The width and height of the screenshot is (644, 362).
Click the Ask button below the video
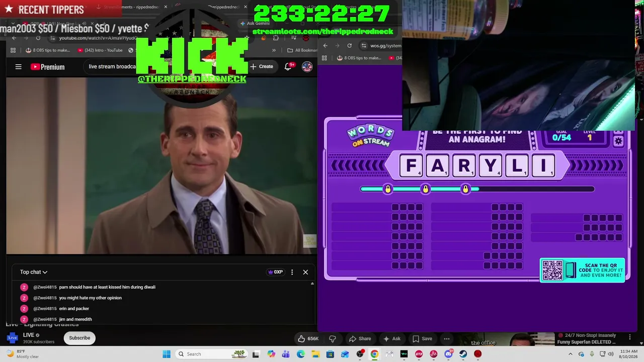[391, 338]
